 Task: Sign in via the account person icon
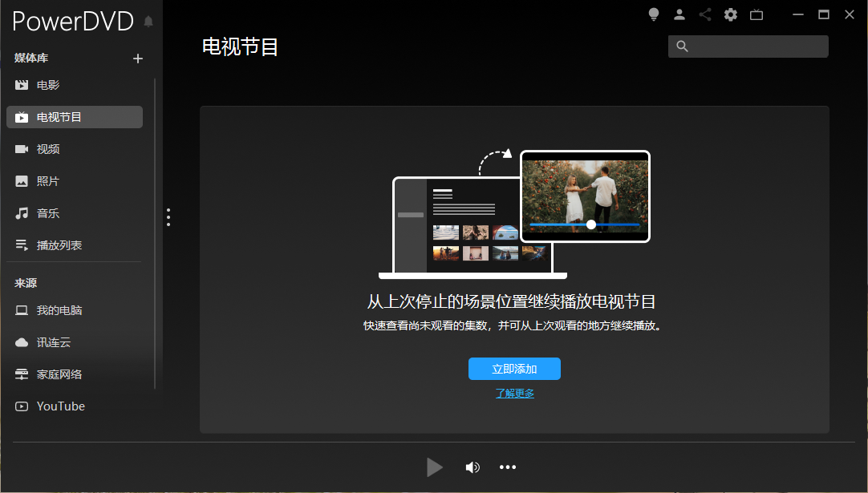point(679,14)
